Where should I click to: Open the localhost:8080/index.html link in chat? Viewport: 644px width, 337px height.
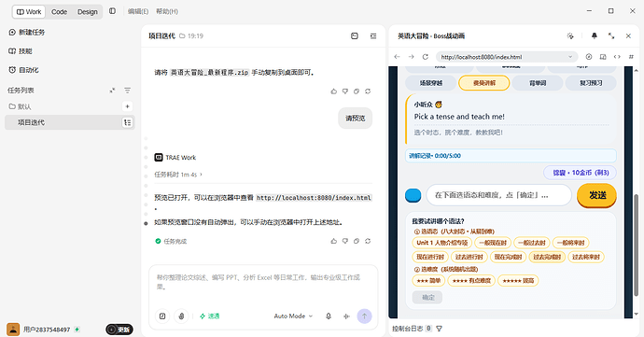point(314,198)
